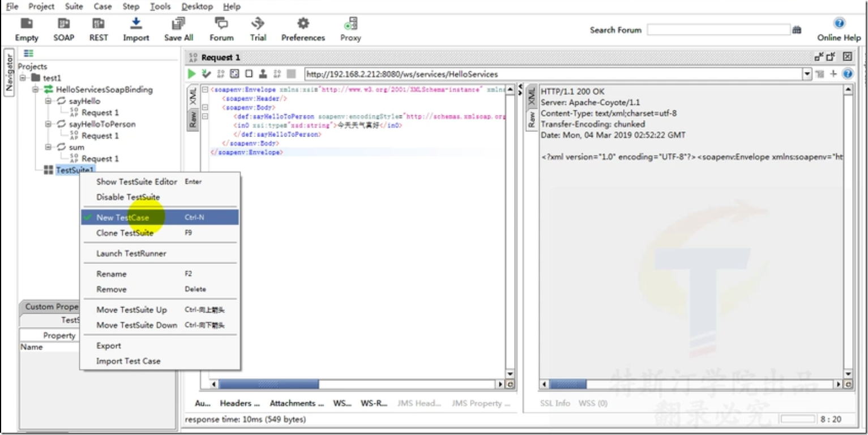Toggle the Proxy toolbar icon
868x435 pixels.
pos(350,29)
